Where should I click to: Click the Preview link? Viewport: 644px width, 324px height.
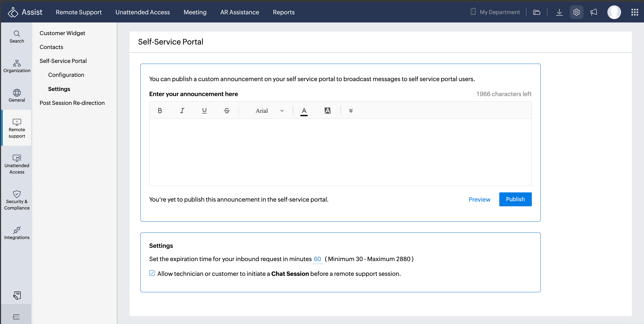pyautogui.click(x=479, y=199)
